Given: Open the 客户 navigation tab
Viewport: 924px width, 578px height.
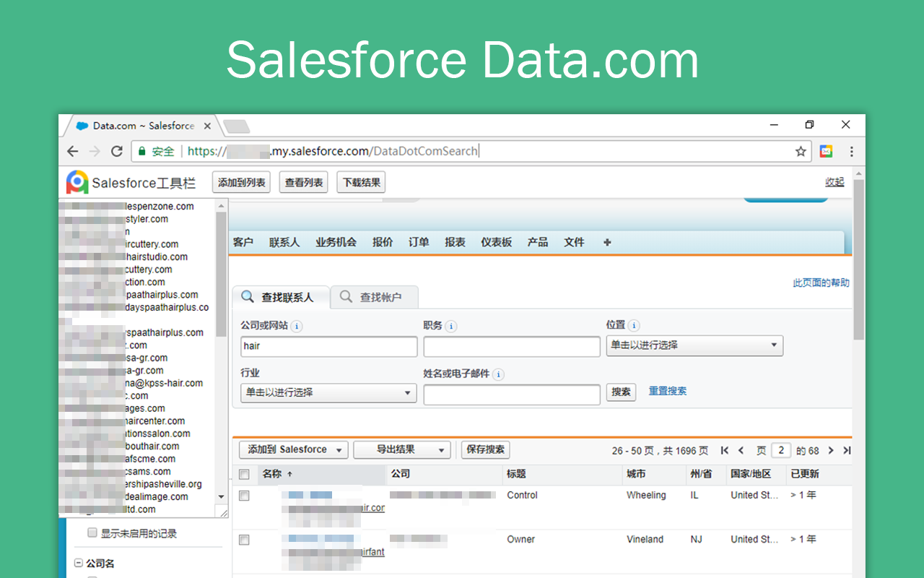Looking at the screenshot, I should point(243,243).
